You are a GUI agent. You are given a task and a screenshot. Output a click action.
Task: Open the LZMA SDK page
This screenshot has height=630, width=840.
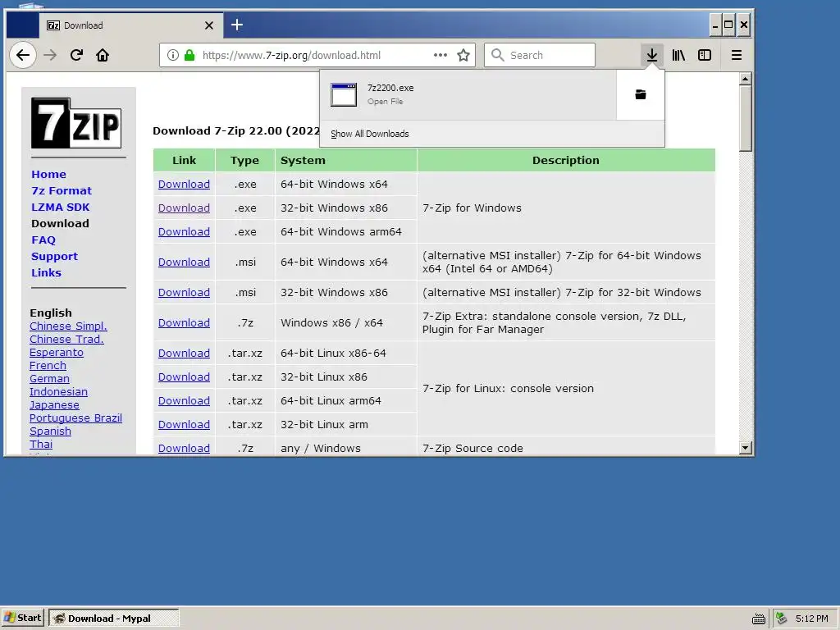pos(61,208)
